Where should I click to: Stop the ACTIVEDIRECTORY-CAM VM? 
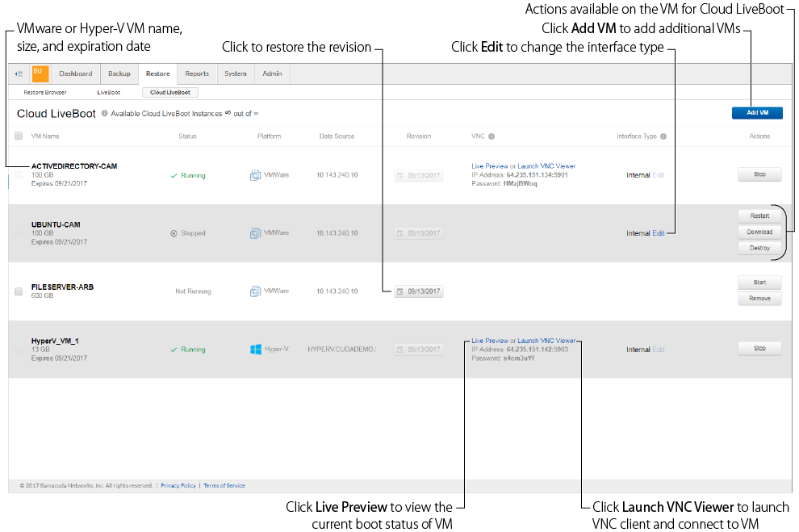[x=759, y=174]
